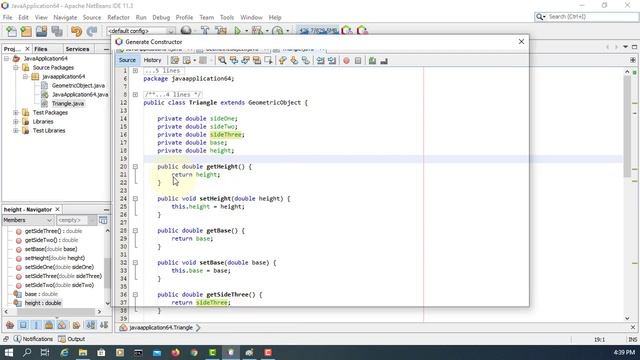The width and height of the screenshot is (640, 360).
Task: Expand the Test Packages node
Action: point(16,112)
